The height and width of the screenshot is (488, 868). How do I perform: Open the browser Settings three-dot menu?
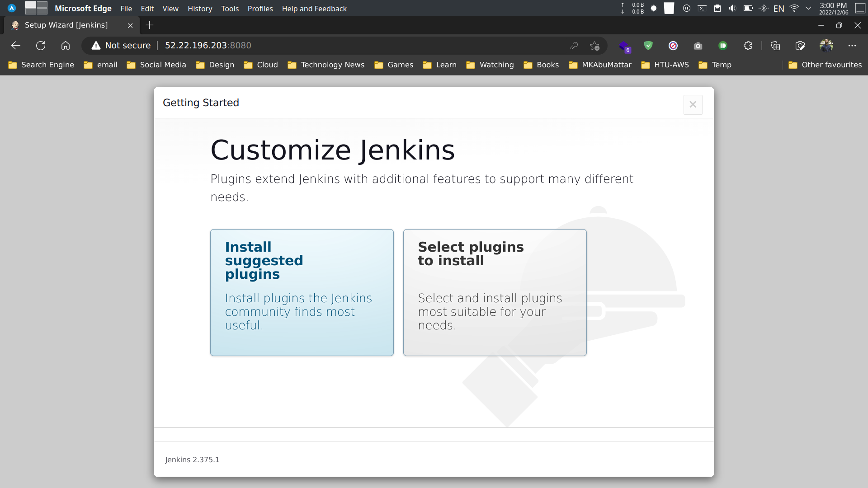(853, 46)
